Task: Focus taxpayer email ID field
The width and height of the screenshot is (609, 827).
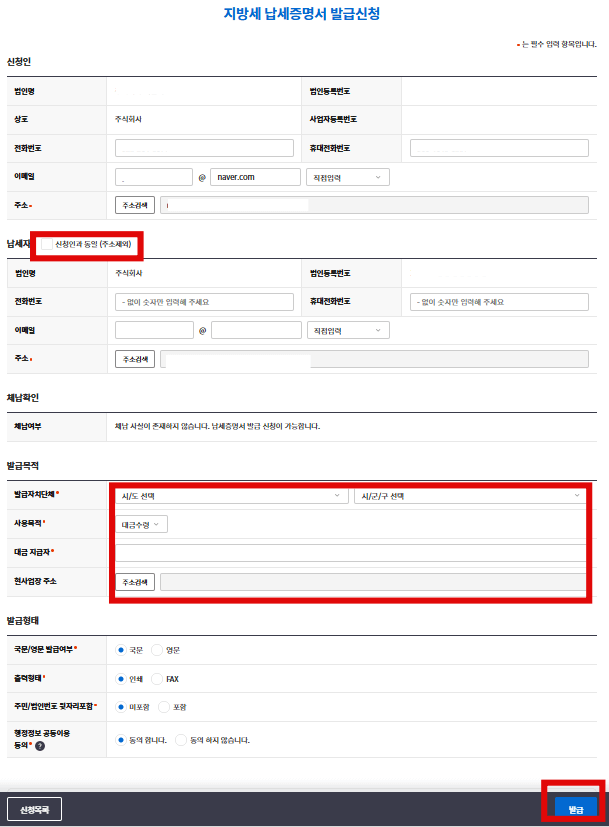Action: (154, 330)
